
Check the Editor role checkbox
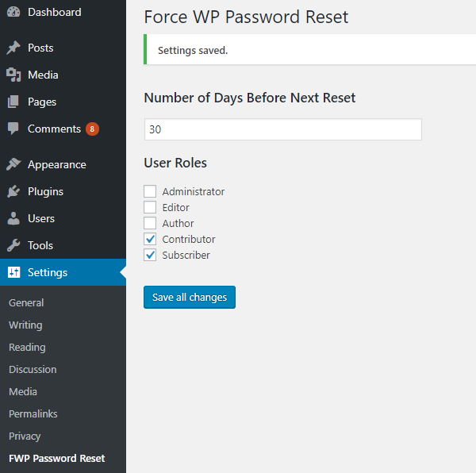tap(150, 207)
